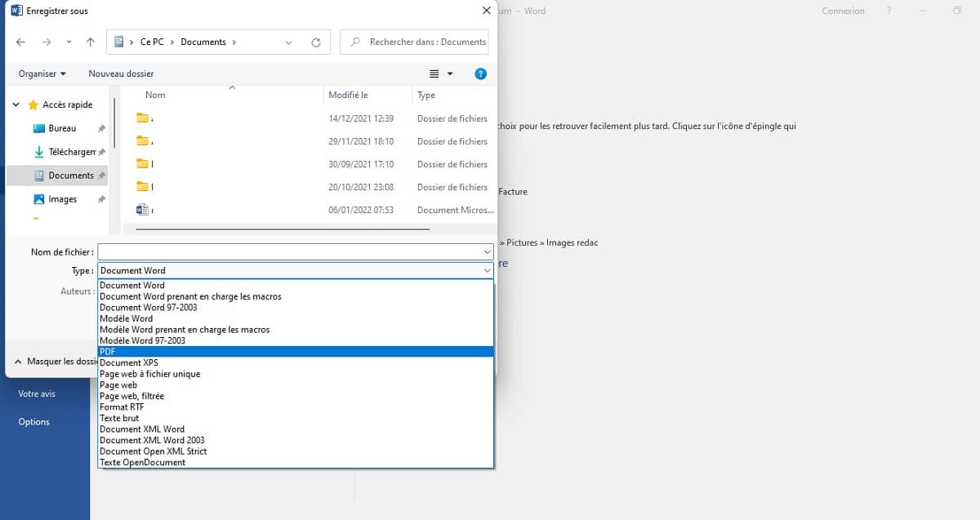
Task: Toggle the pin beside Images
Action: pos(100,198)
